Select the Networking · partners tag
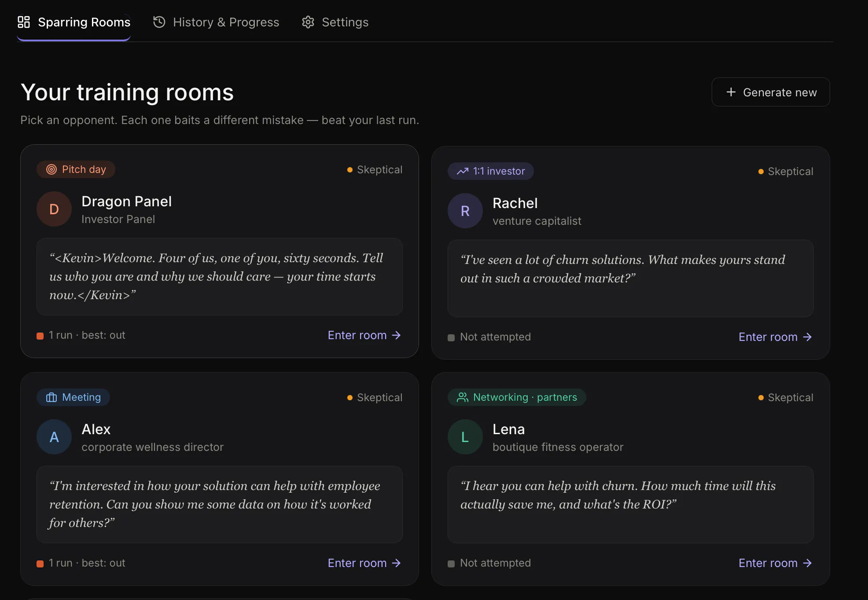 click(517, 397)
